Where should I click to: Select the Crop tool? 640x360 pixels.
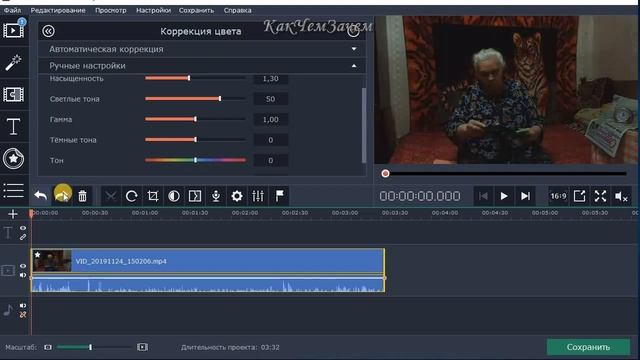tap(153, 196)
